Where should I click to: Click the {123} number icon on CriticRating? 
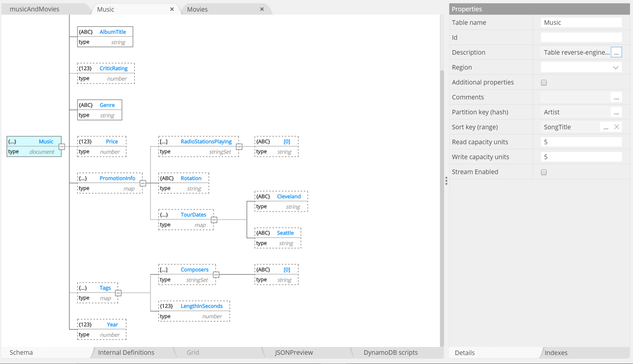(85, 68)
